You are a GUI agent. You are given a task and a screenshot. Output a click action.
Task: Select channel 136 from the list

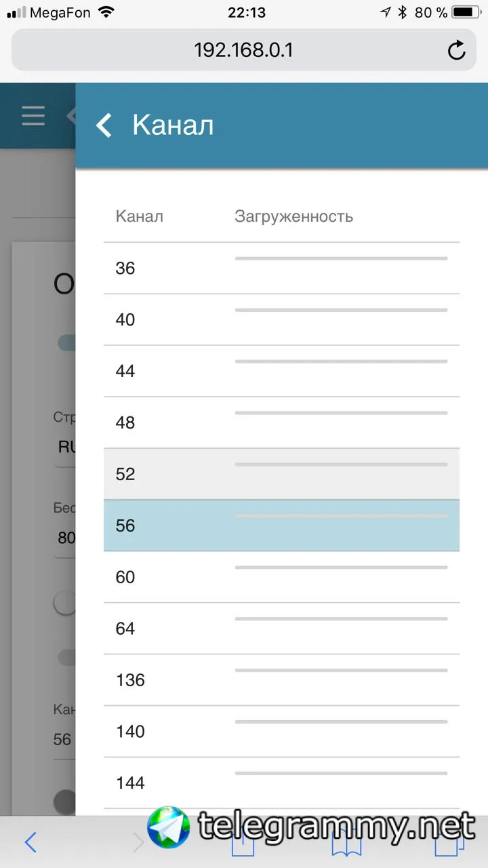tap(281, 681)
